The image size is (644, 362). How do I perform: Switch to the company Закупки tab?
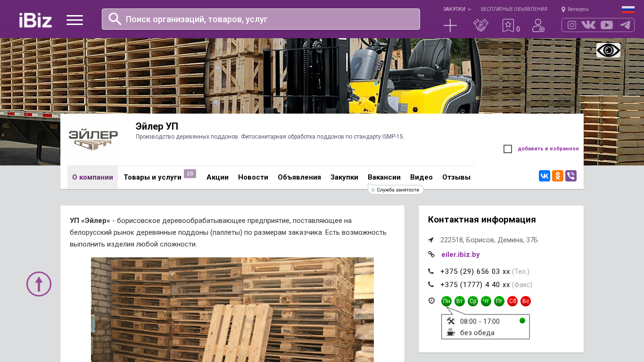(344, 177)
